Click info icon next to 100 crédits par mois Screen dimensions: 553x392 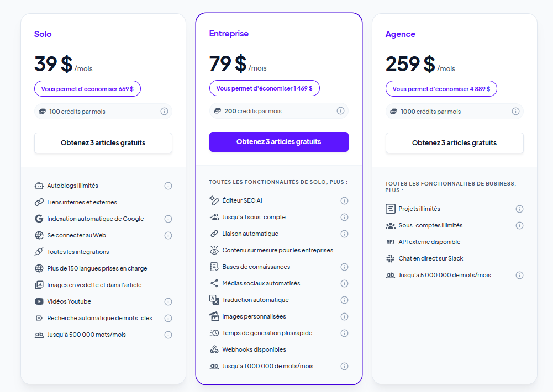[164, 112]
